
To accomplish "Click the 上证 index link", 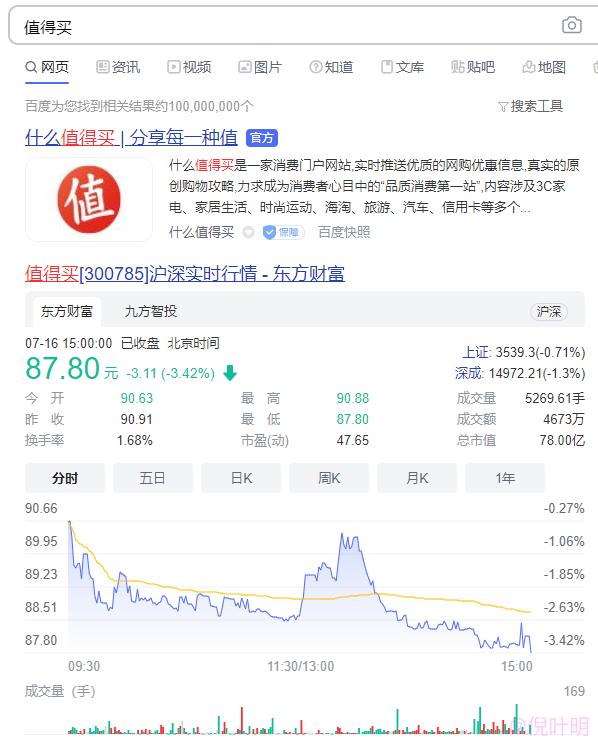I will point(476,352).
